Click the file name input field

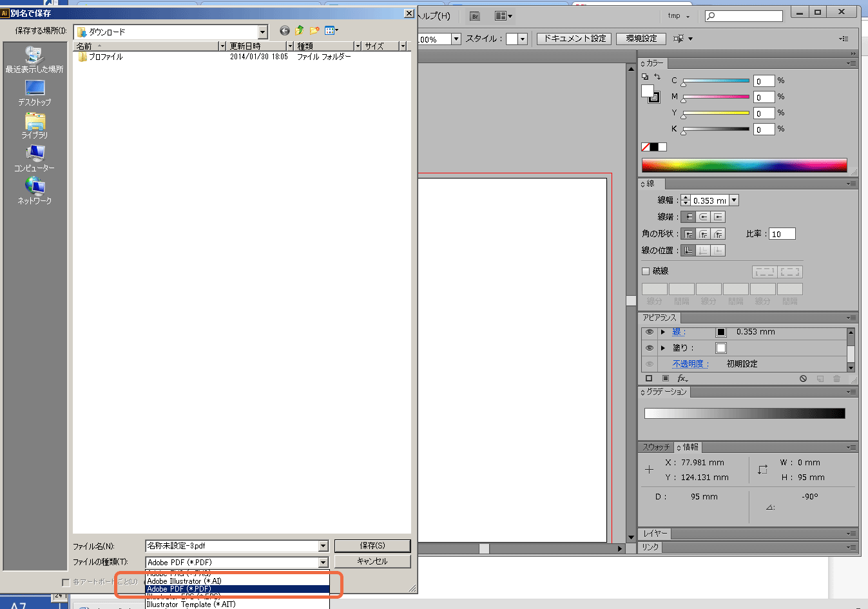click(232, 546)
